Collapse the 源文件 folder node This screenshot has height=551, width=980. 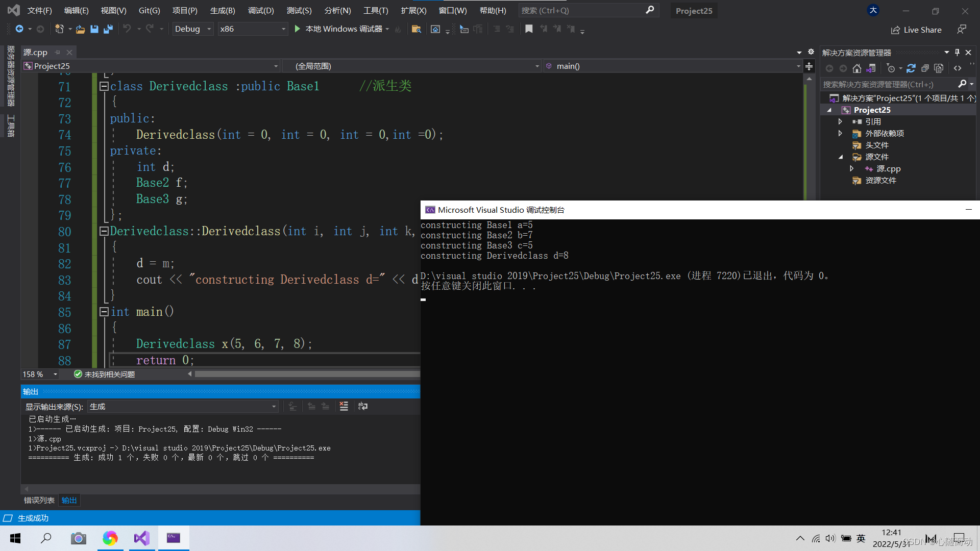tap(840, 157)
